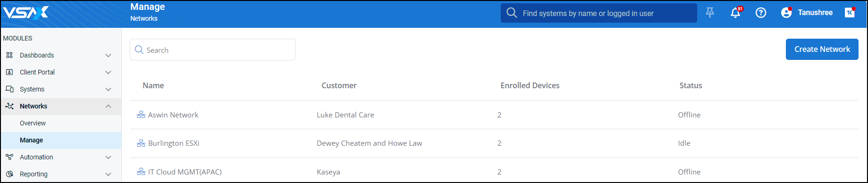The height and width of the screenshot is (183, 868).
Task: Expand the Dashboards module chevron
Action: [x=108, y=55]
